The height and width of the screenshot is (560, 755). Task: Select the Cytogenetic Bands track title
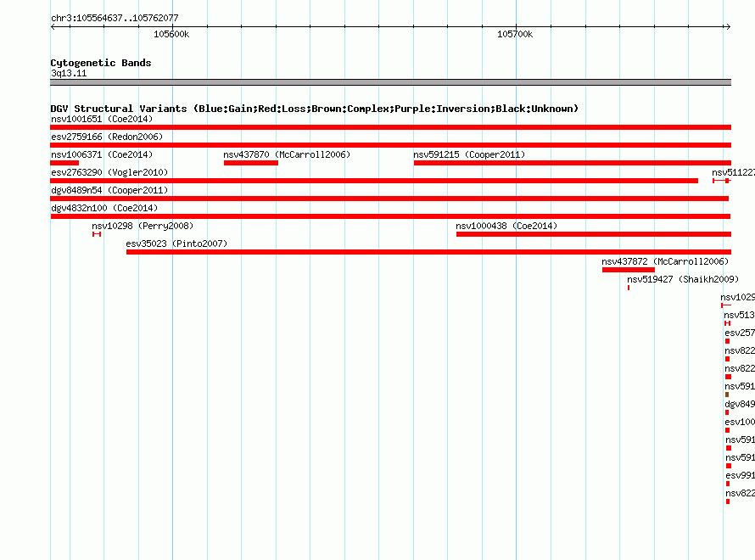pyautogui.click(x=101, y=63)
